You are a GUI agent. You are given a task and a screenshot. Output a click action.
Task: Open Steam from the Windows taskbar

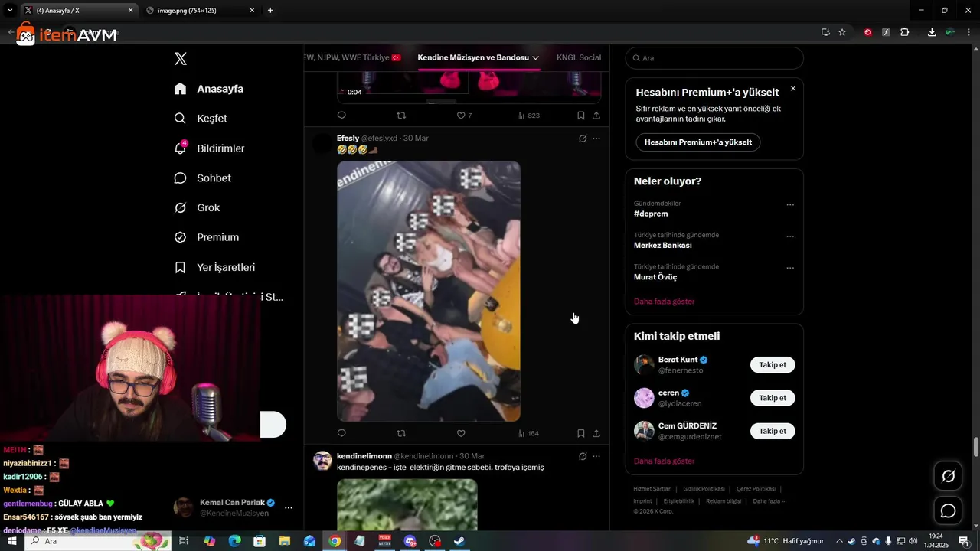tap(459, 541)
